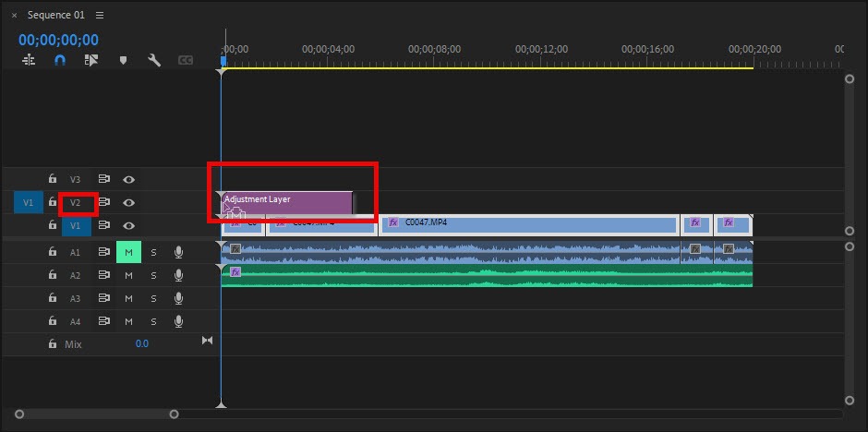Select the Sequence 01 tab
Screen dimensions: 868x432
click(x=56, y=16)
